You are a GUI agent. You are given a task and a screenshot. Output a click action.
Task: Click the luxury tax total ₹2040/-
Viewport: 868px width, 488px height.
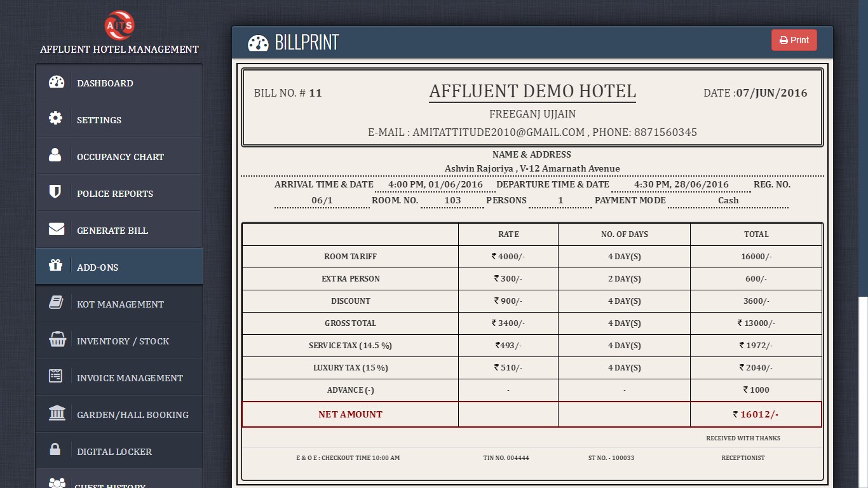756,368
